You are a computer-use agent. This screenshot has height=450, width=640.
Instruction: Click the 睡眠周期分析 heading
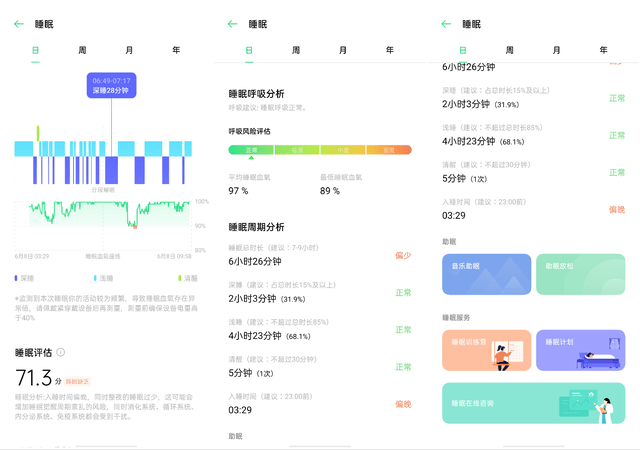[x=256, y=227]
